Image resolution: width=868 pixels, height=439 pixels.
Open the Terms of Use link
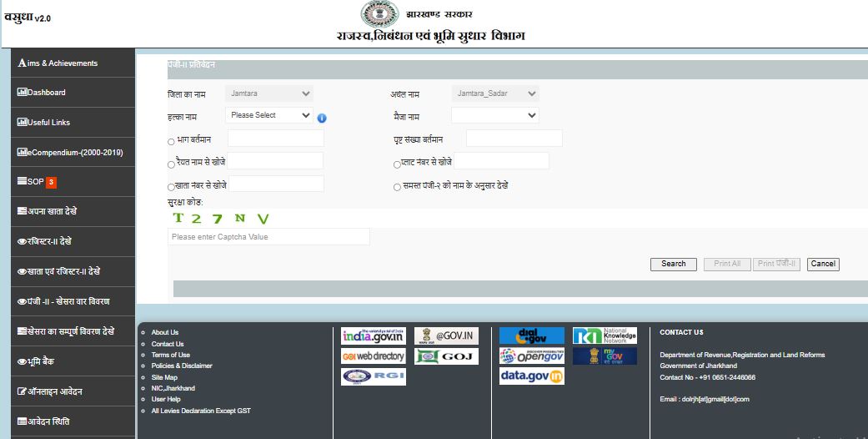170,355
